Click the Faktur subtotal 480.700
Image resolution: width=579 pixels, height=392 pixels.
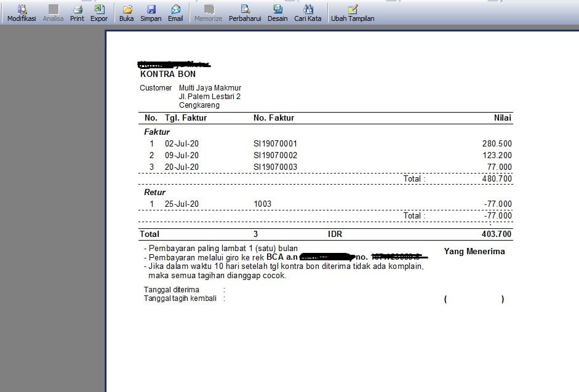[497, 179]
